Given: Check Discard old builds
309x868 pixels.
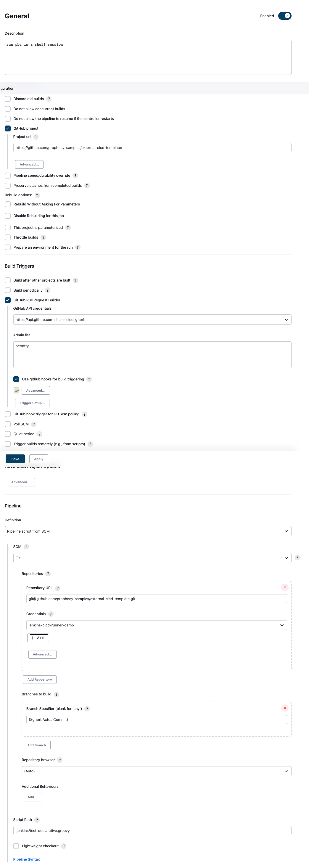Looking at the screenshot, I should coord(8,99).
